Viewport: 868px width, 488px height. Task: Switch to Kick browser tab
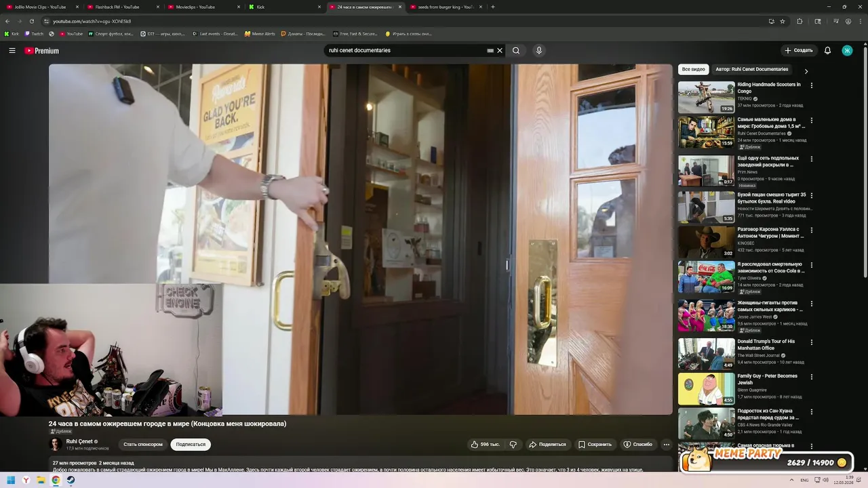284,7
